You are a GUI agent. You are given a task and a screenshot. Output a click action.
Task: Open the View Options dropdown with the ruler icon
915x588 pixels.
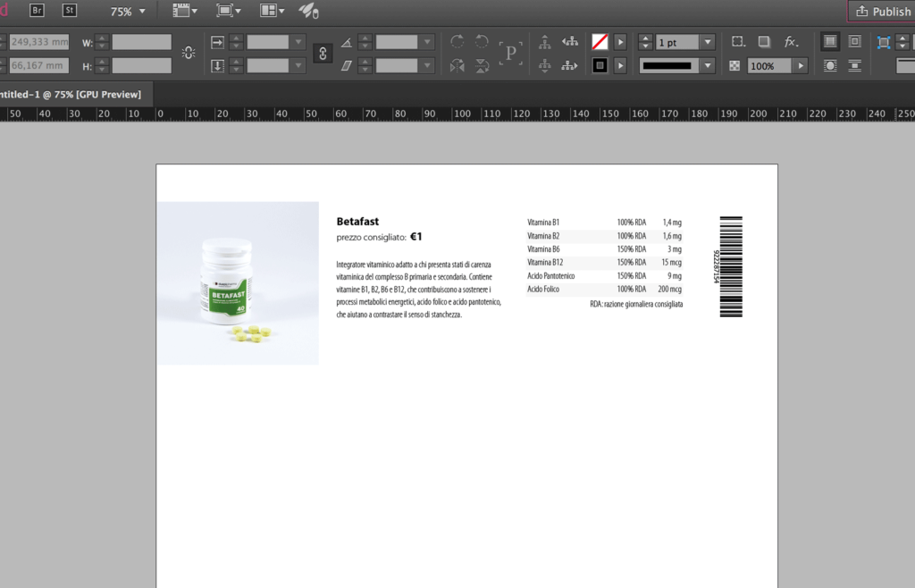pos(185,11)
